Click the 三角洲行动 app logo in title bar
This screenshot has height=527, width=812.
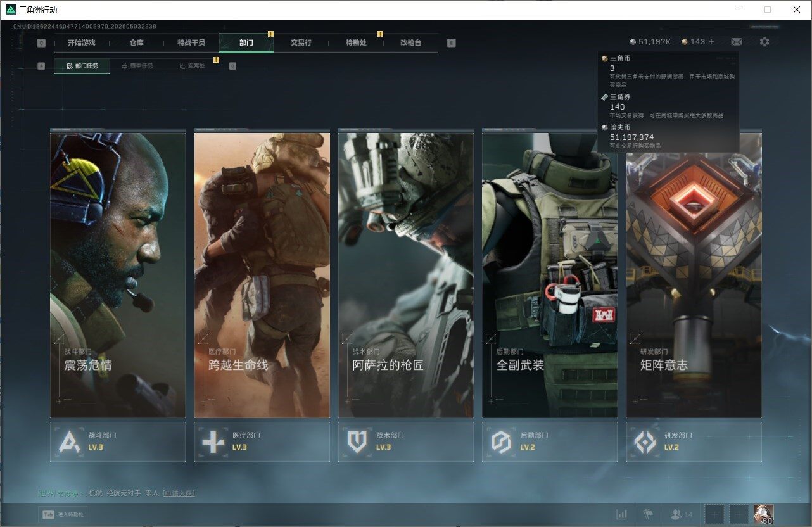click(x=10, y=10)
